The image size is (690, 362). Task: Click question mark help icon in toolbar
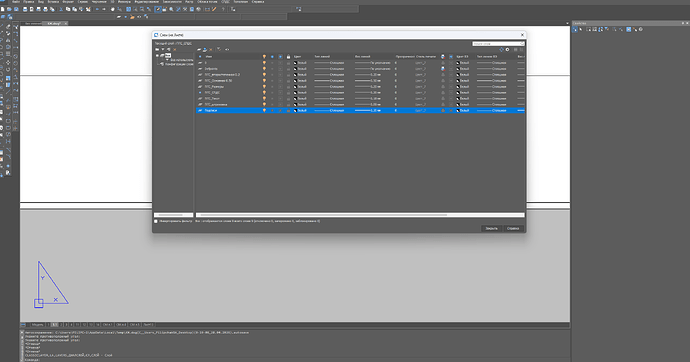tap(223, 9)
